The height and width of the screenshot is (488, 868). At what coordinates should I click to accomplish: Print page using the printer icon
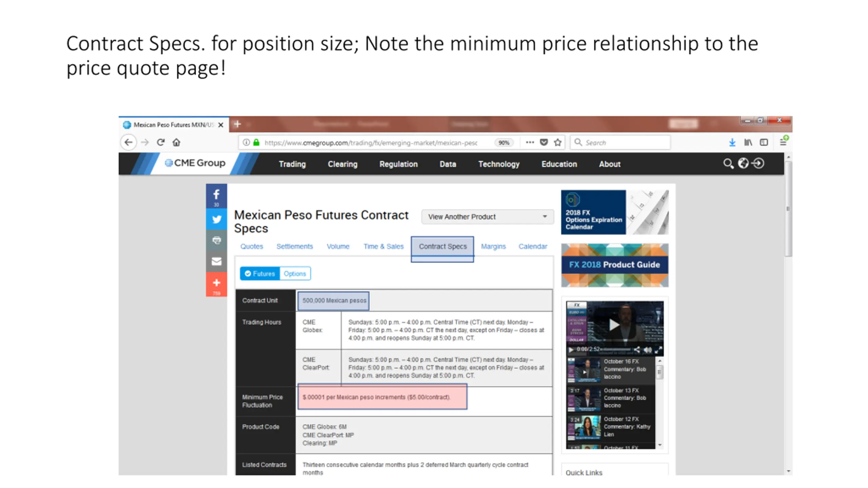[x=216, y=240]
